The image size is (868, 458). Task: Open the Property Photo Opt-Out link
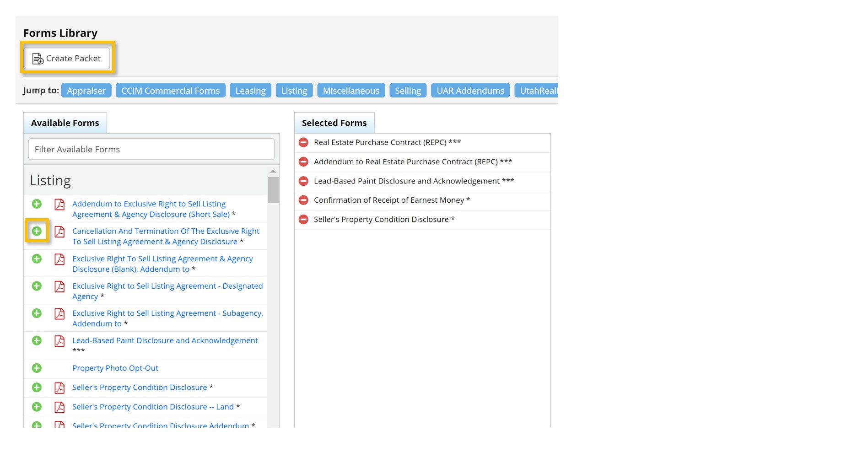point(115,368)
